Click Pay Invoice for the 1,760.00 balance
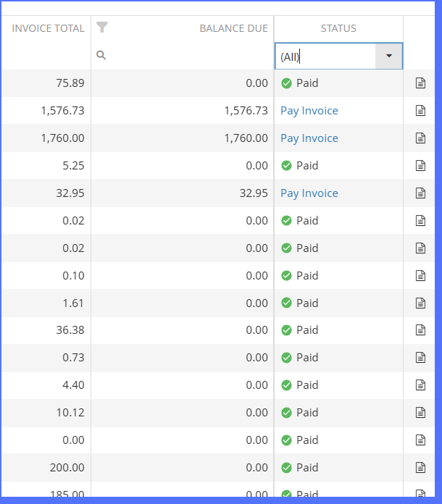The image size is (442, 504). (309, 138)
